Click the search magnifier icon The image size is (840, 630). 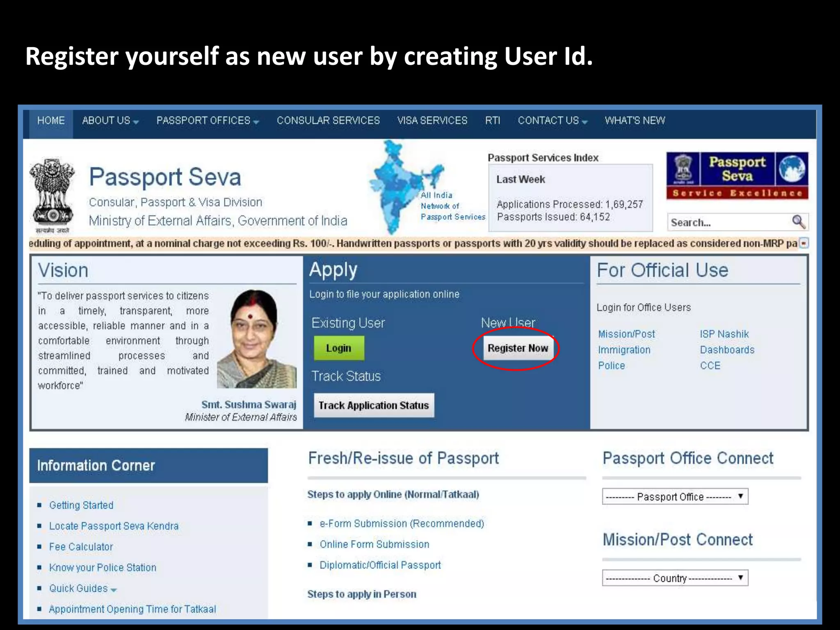[798, 222]
